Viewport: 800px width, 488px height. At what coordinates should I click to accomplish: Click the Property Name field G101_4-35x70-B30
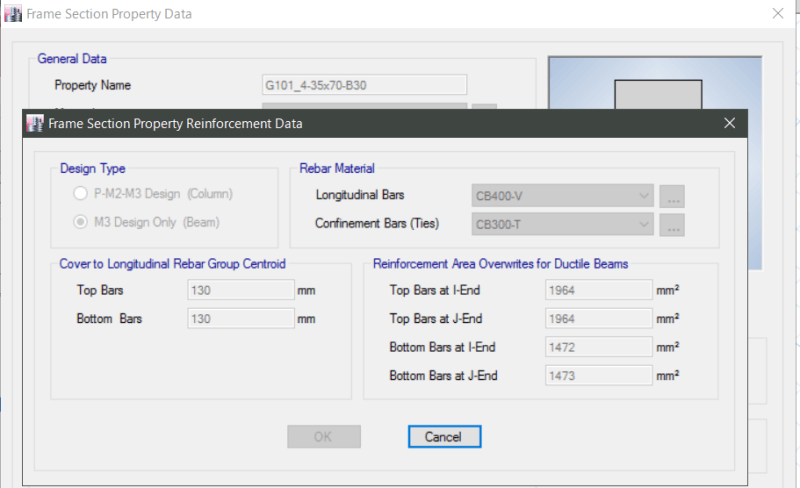(x=364, y=85)
